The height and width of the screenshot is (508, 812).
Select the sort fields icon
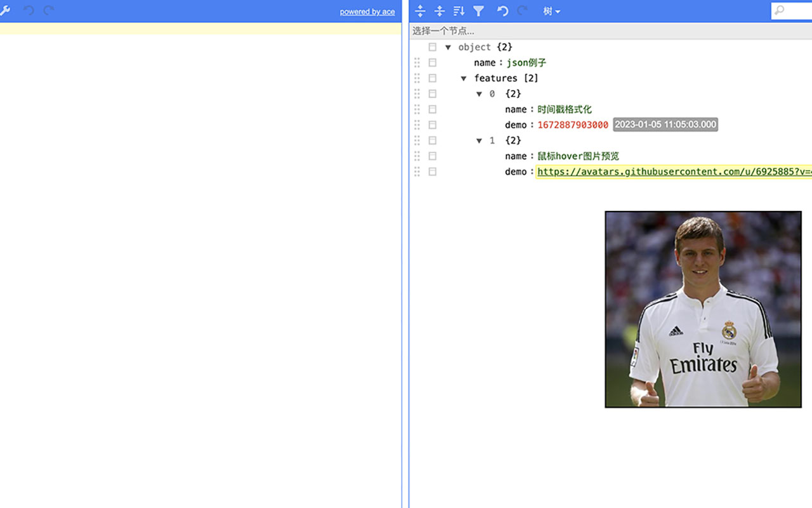tap(459, 11)
